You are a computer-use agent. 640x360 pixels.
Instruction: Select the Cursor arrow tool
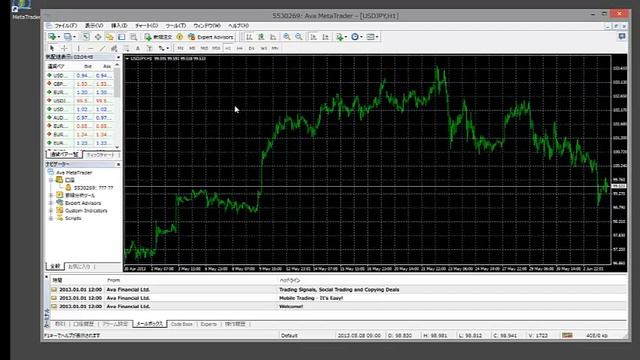(52, 48)
